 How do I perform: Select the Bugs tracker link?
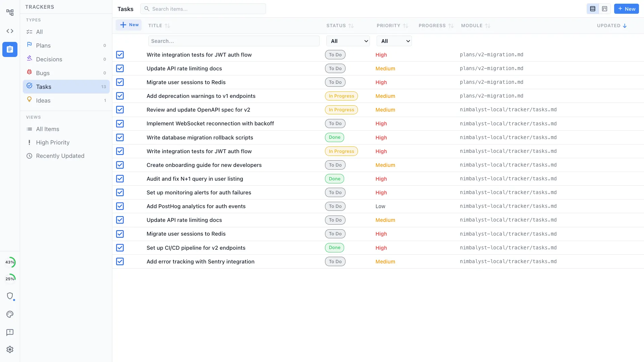click(x=43, y=73)
